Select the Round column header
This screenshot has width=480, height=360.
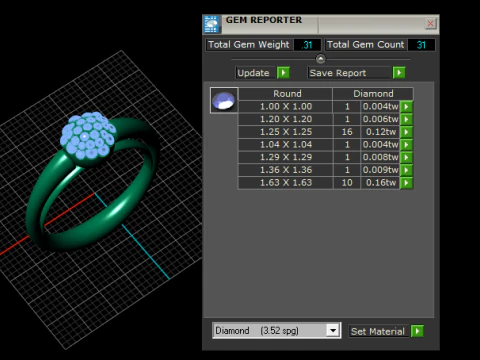click(286, 94)
